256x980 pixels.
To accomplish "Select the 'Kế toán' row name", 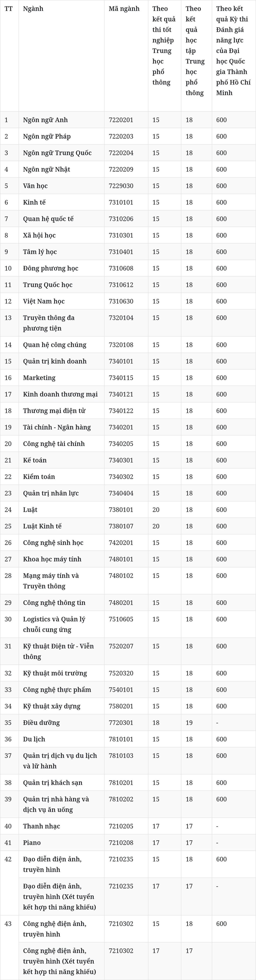I will coord(35,460).
